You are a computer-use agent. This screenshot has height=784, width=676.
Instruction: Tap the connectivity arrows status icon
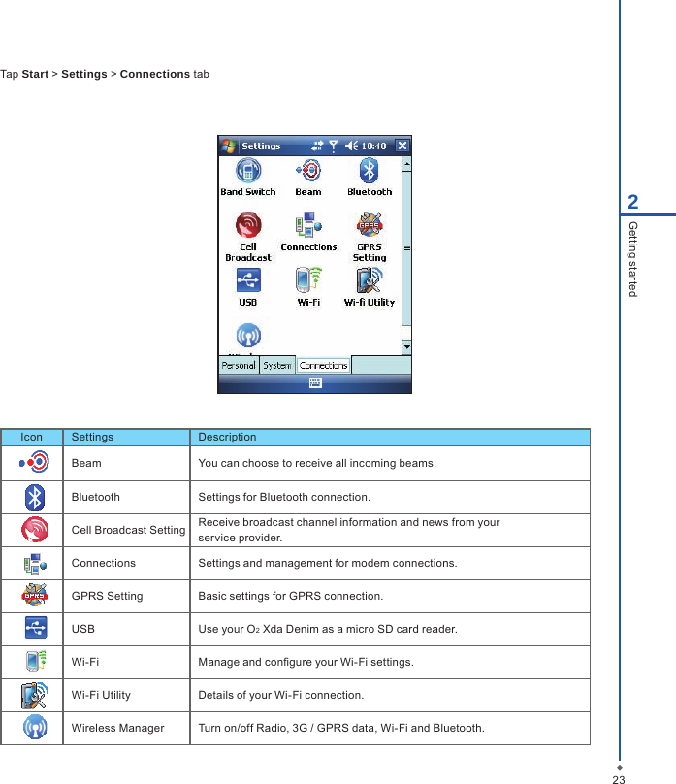pos(317,146)
